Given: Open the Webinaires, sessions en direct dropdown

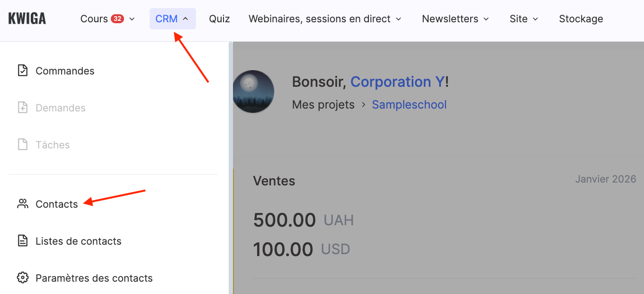Looking at the screenshot, I should tap(325, 19).
